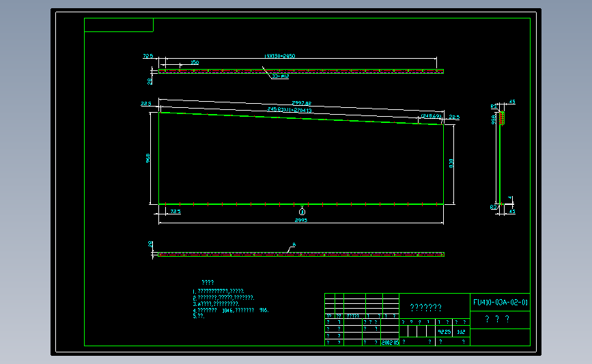Select the 33-ø12 hole callout leader text

click(281, 76)
